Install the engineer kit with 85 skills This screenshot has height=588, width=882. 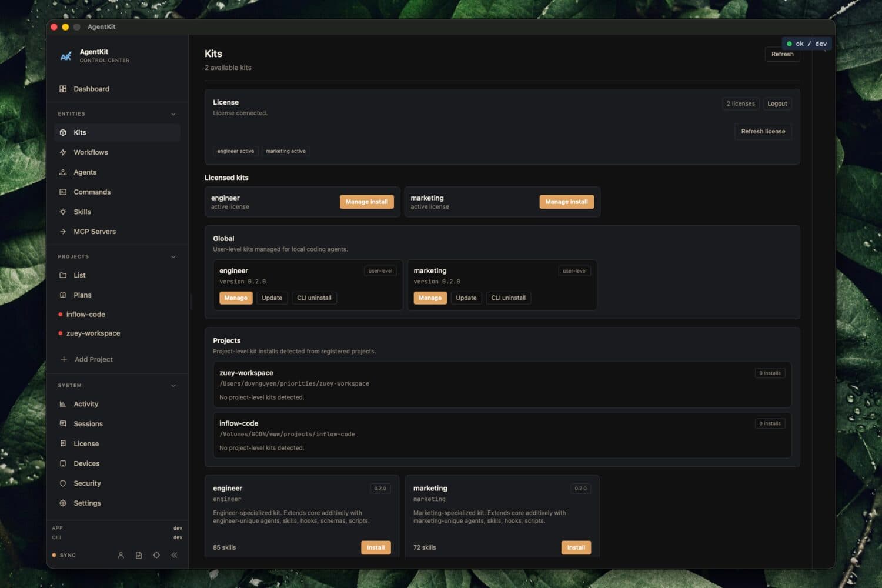click(376, 547)
